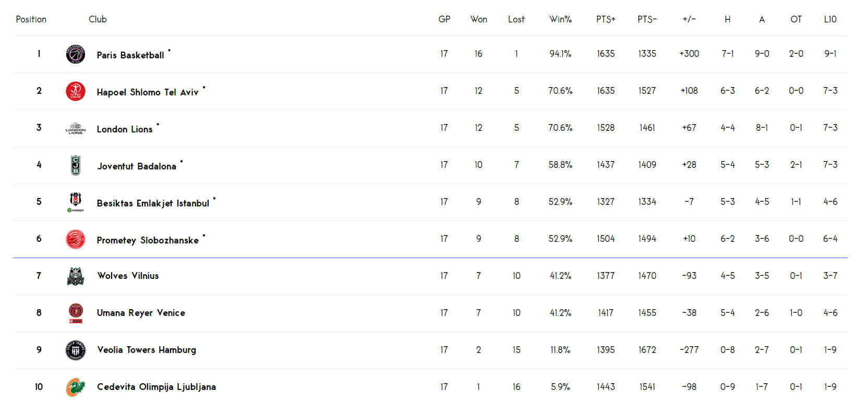868x403 pixels.
Task: Open the Paris Basketball club name link
Action: [130, 55]
